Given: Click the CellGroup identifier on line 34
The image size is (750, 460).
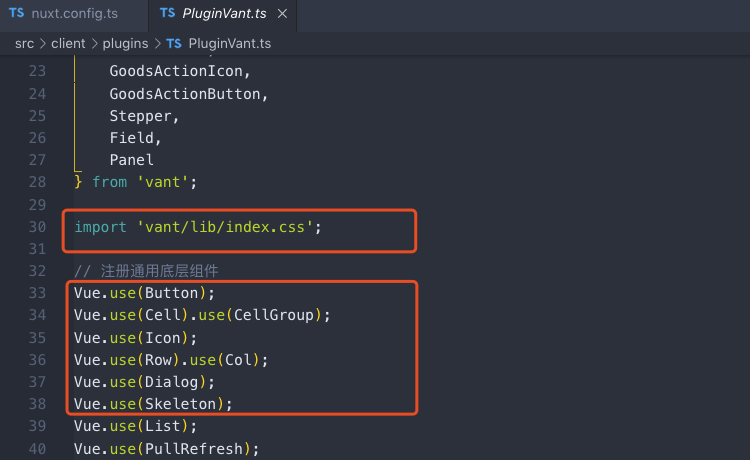Looking at the screenshot, I should [274, 315].
